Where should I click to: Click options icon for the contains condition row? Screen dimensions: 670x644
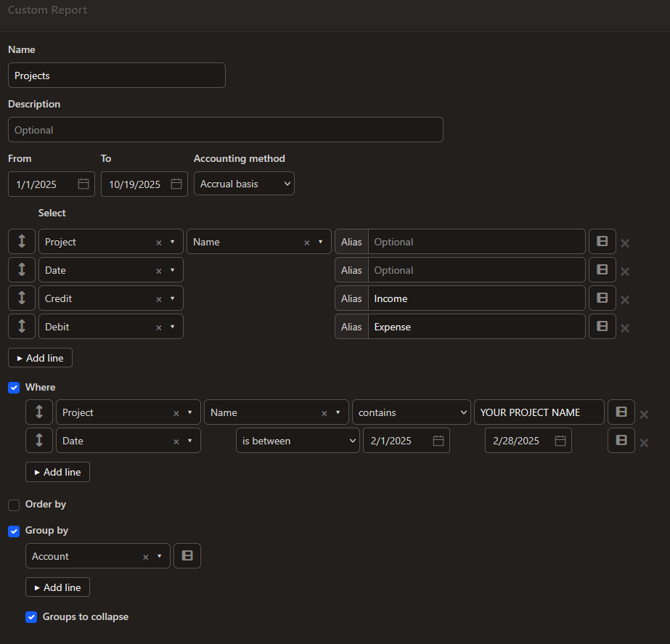tap(621, 412)
